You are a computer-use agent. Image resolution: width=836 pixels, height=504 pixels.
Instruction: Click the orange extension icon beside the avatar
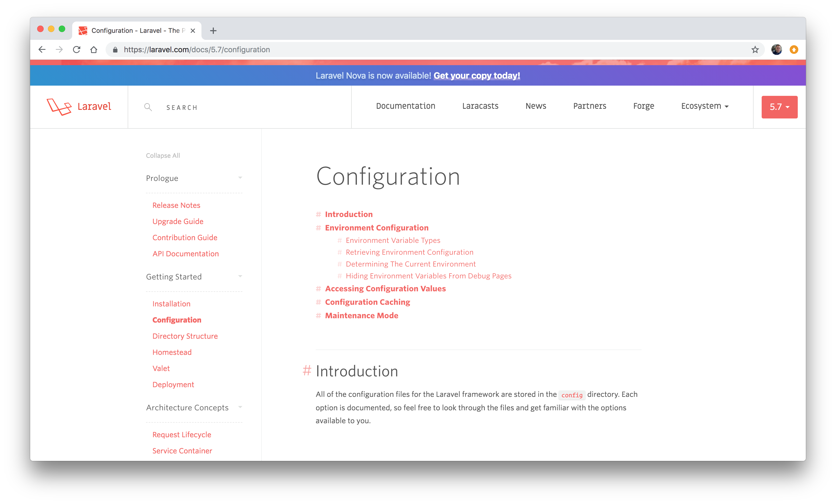click(794, 50)
